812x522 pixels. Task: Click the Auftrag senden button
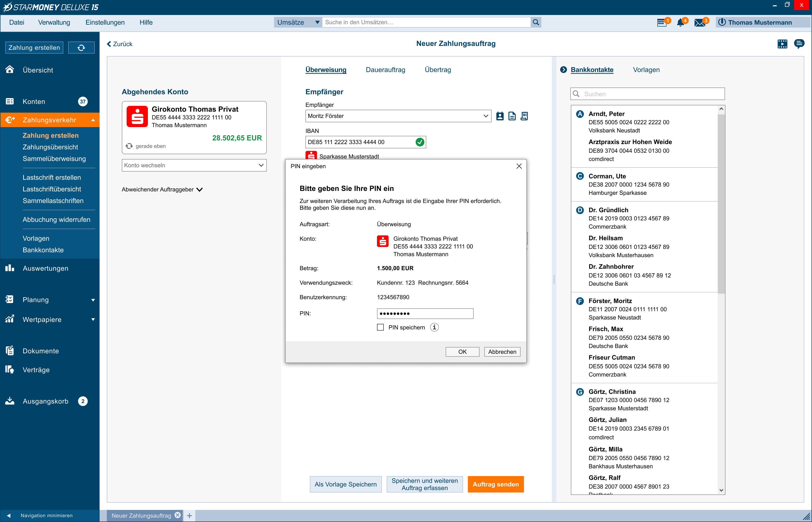tap(495, 484)
